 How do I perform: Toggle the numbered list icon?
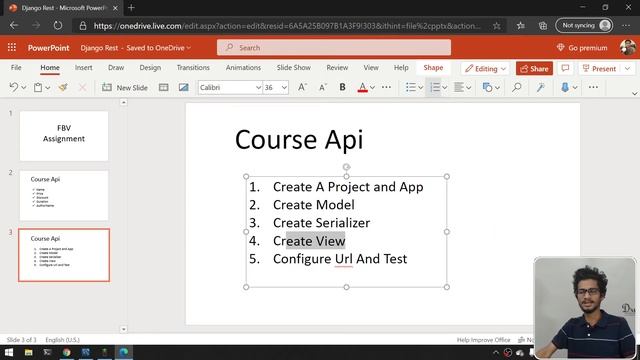pos(435,87)
